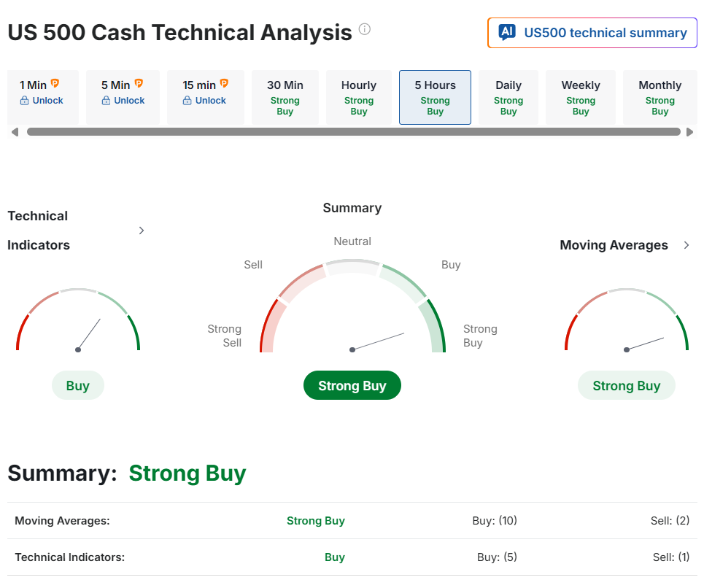
Task: Click the Moving Averages heading link
Action: tap(614, 245)
